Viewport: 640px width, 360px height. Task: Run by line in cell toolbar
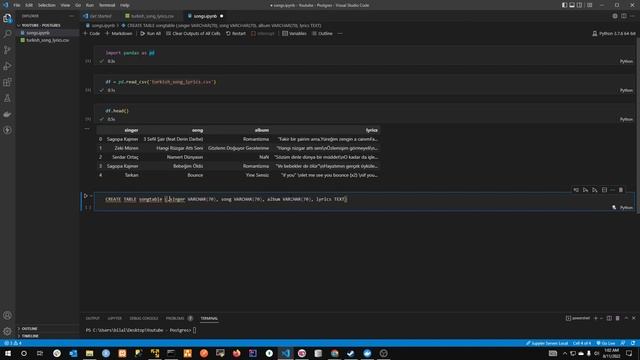576,190
